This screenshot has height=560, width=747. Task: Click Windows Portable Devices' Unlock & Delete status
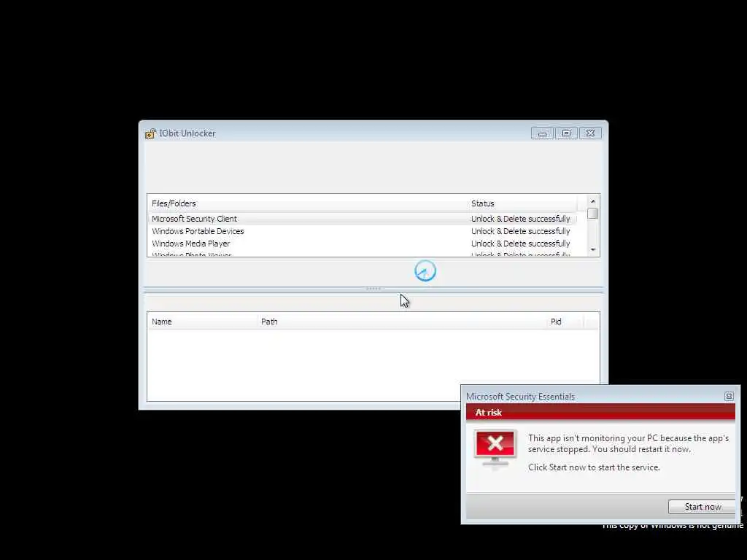[x=520, y=231]
